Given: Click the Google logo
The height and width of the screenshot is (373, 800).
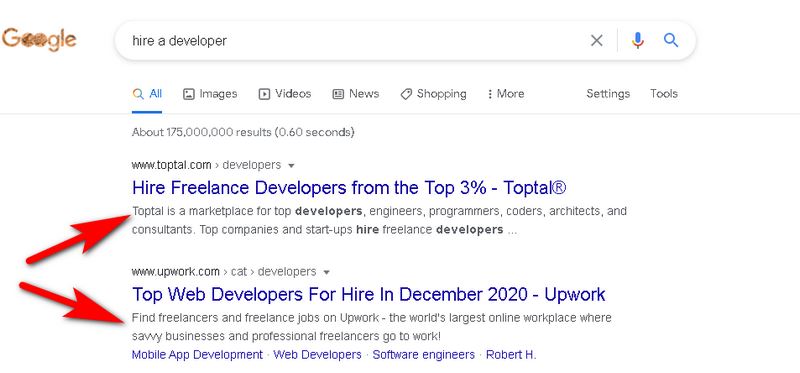Looking at the screenshot, I should [39, 40].
